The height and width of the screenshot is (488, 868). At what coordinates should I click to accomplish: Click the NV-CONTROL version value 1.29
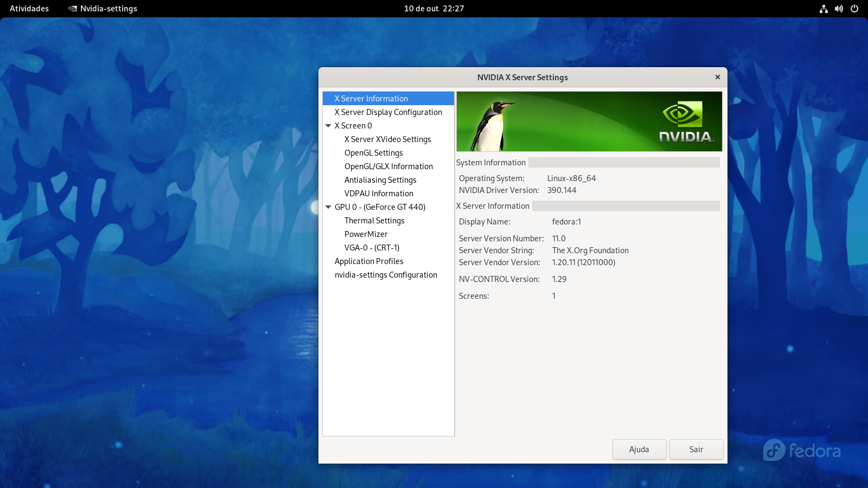(x=559, y=279)
